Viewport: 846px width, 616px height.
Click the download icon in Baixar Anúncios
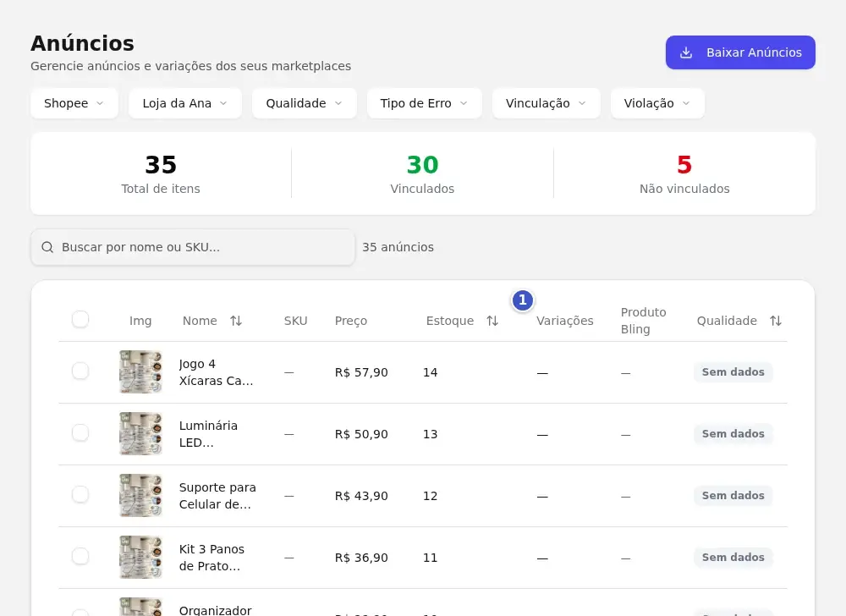[686, 52]
